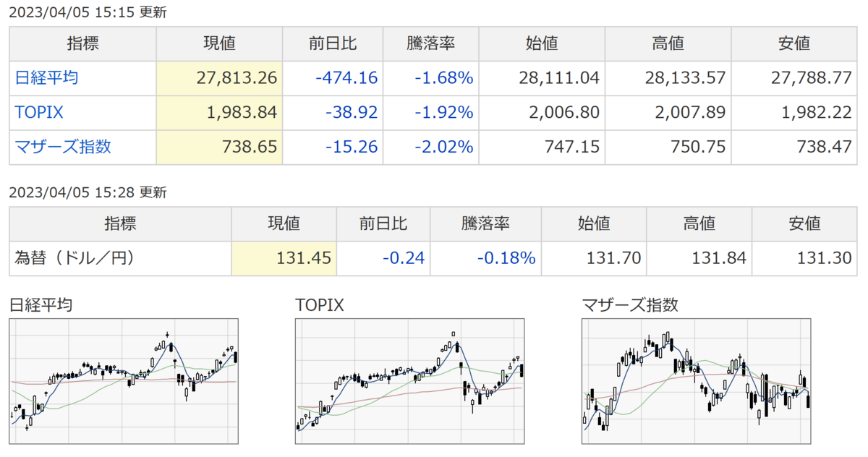Click the 騰落率 header in the index table
This screenshot has height=457, width=868.
click(x=430, y=43)
